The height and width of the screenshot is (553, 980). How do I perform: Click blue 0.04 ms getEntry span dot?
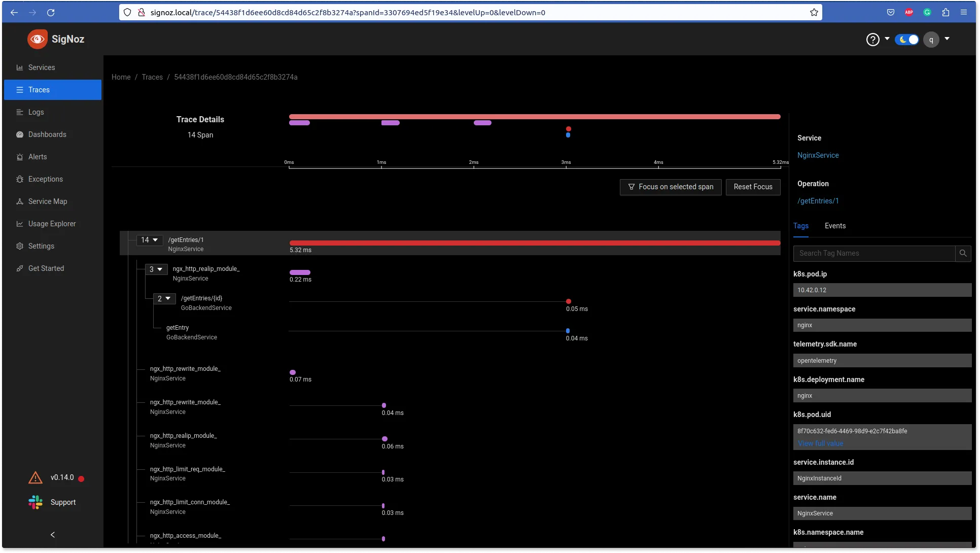tap(568, 331)
